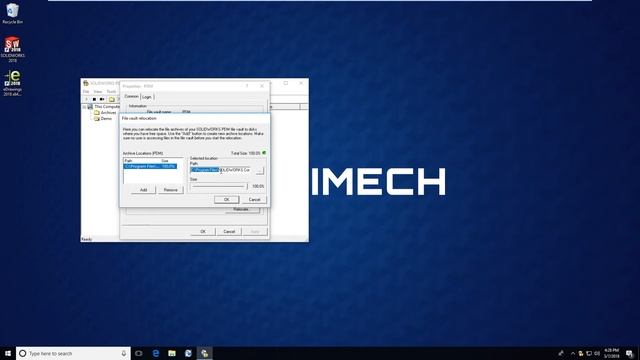Launch Microsoft Edge from the taskbar
Viewport: 640px width, 360px height.
click(x=156, y=353)
